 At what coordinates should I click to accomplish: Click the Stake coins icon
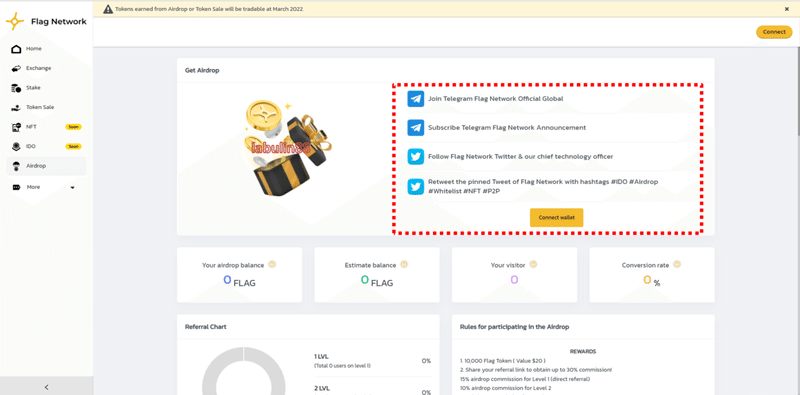(16, 88)
